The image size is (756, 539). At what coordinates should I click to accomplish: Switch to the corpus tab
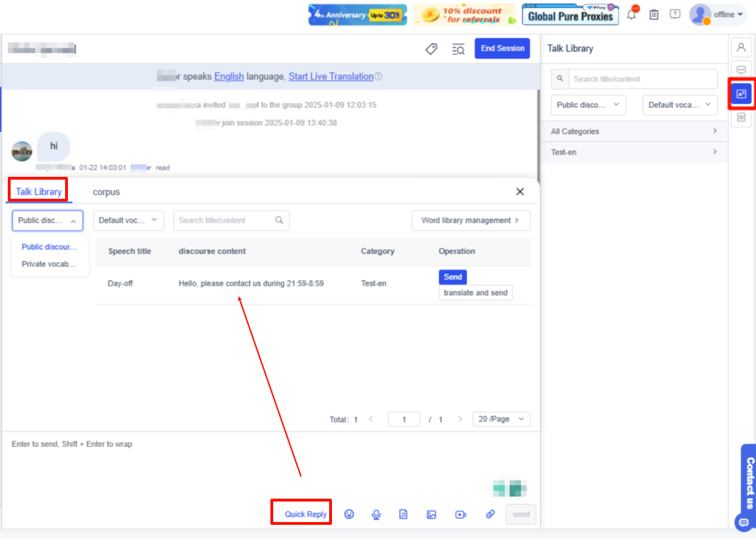[x=106, y=192]
